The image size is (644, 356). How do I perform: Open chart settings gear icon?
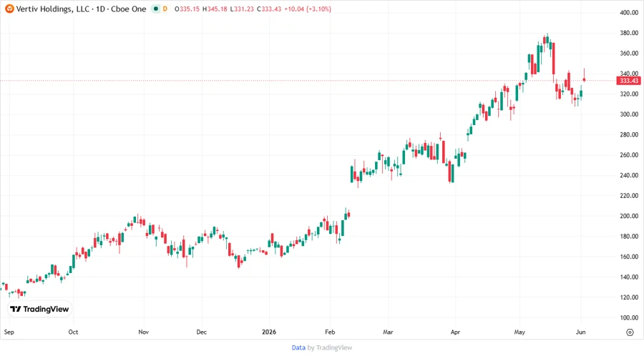pos(630,332)
